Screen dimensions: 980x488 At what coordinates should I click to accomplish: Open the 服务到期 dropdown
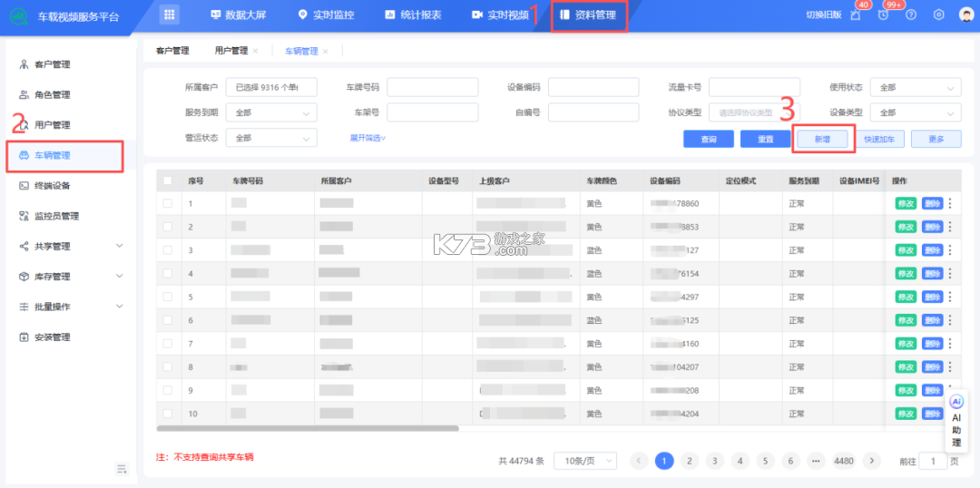pos(271,113)
